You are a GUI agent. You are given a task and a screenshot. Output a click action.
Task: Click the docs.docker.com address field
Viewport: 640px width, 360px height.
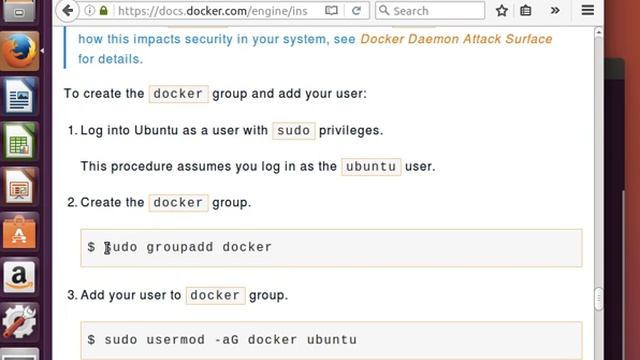pyautogui.click(x=212, y=11)
